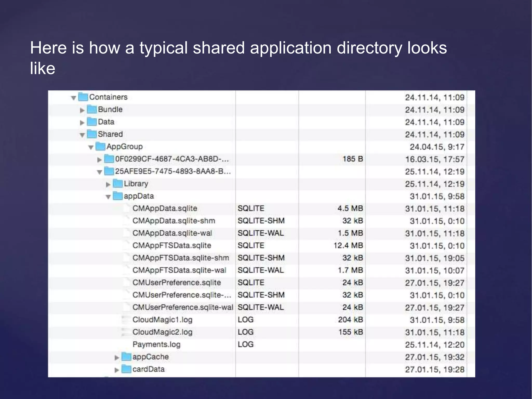Expand the Bundle folder triangle

(x=82, y=110)
